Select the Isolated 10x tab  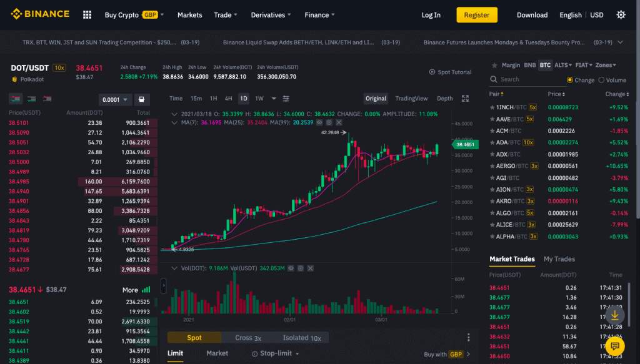point(302,338)
